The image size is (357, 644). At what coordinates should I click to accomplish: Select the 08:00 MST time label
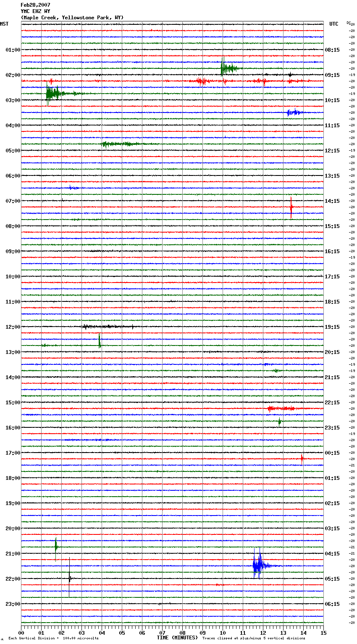13,226
